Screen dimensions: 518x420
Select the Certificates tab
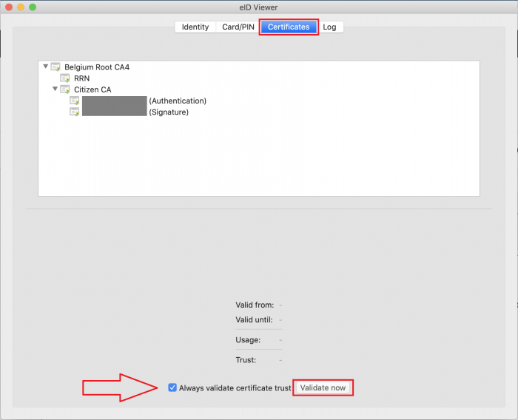tap(289, 27)
